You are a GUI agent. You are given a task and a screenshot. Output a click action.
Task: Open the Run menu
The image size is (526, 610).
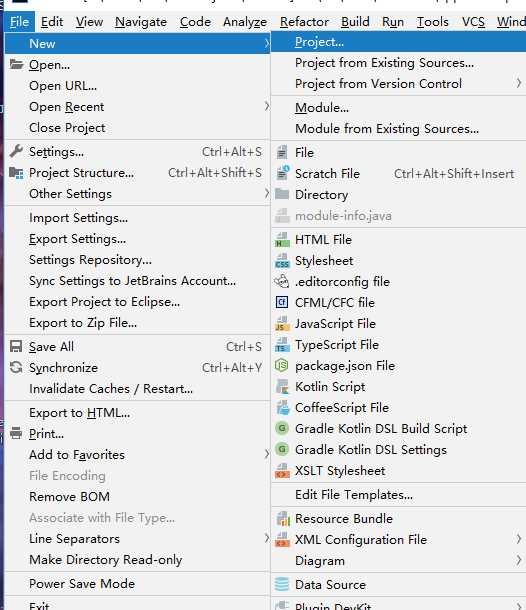click(393, 22)
